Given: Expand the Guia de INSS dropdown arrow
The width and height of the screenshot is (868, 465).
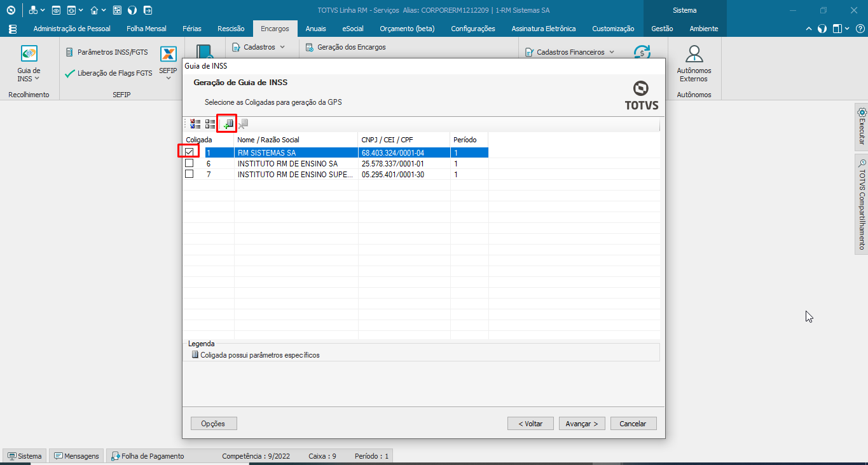Looking at the screenshot, I should coord(37,79).
